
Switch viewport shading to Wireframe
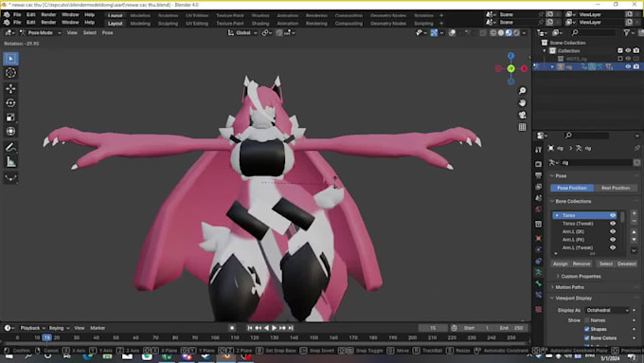pyautogui.click(x=492, y=33)
